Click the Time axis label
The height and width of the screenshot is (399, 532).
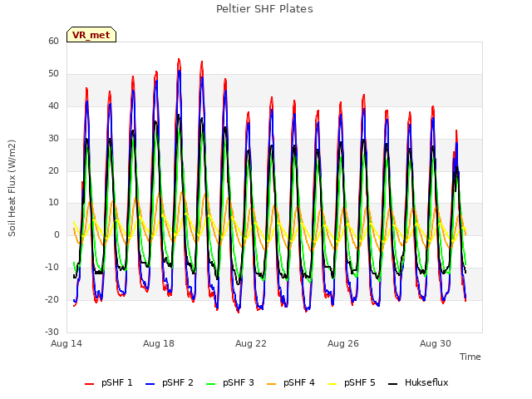(470, 357)
